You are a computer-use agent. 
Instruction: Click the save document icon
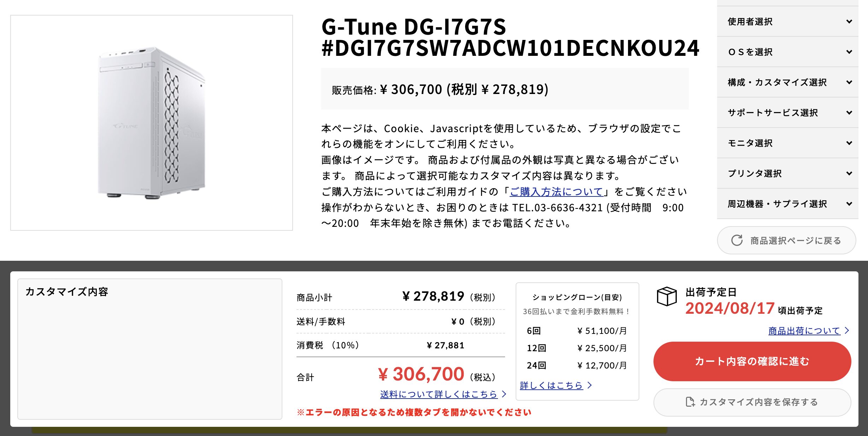(690, 402)
